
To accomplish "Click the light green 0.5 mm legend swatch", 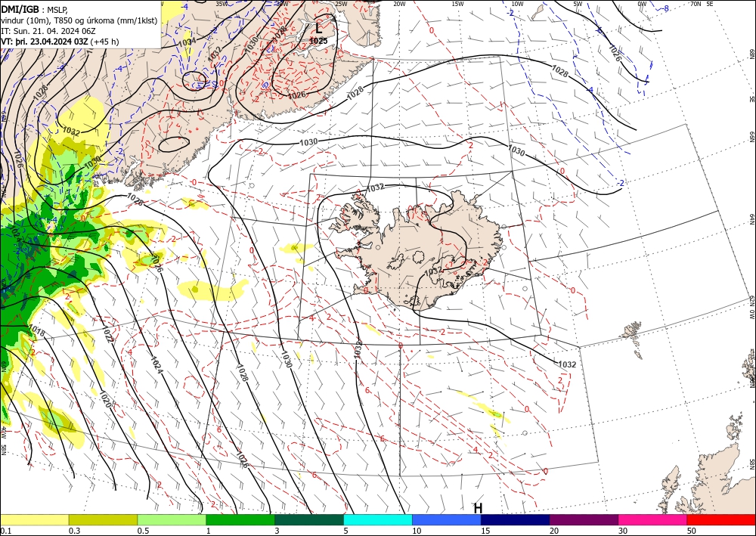I will (172, 519).
